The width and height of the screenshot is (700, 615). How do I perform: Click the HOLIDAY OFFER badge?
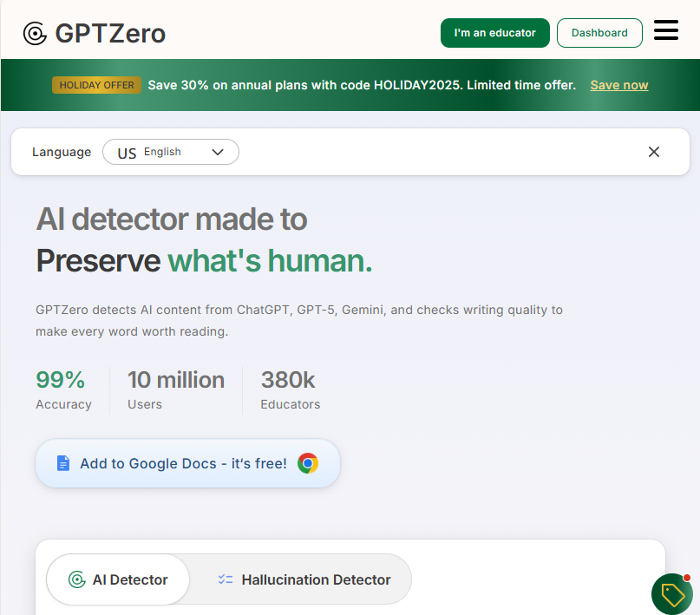(96, 85)
